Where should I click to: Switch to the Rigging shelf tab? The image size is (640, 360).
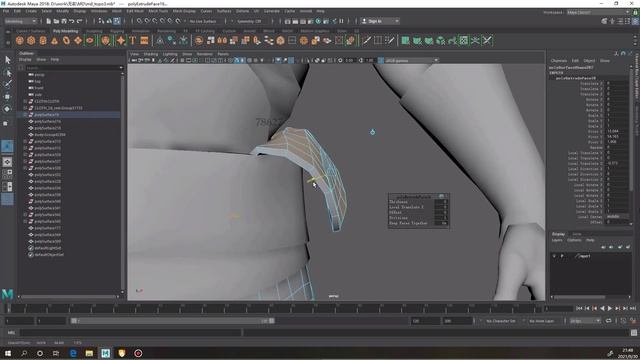[x=117, y=31]
